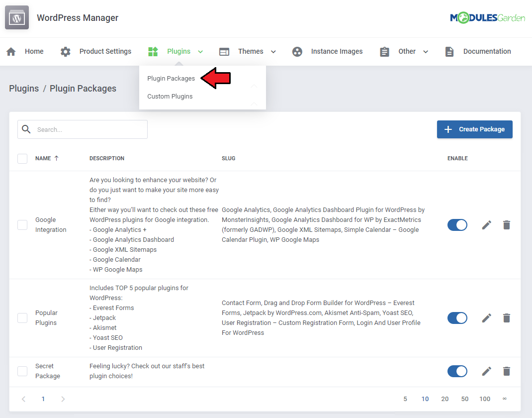Viewport: 532px width, 418px height.
Task: Show 20 entries per page
Action: 445,399
